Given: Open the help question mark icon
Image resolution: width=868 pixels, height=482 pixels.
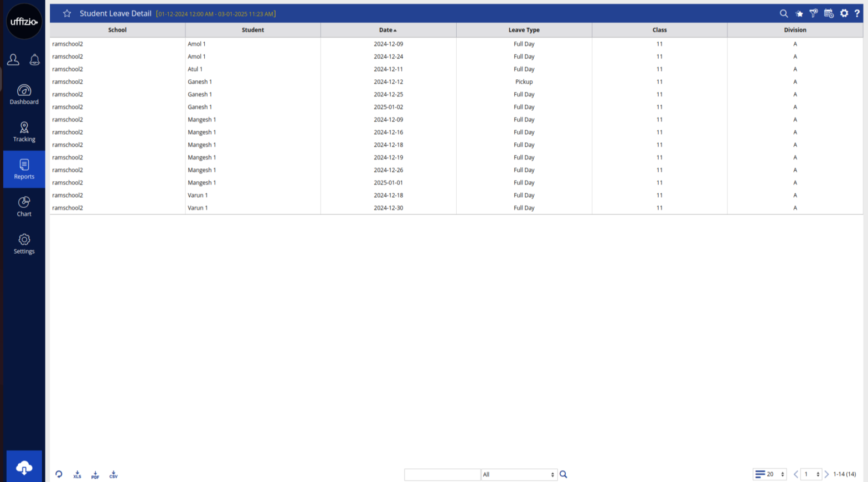Looking at the screenshot, I should click(x=857, y=13).
